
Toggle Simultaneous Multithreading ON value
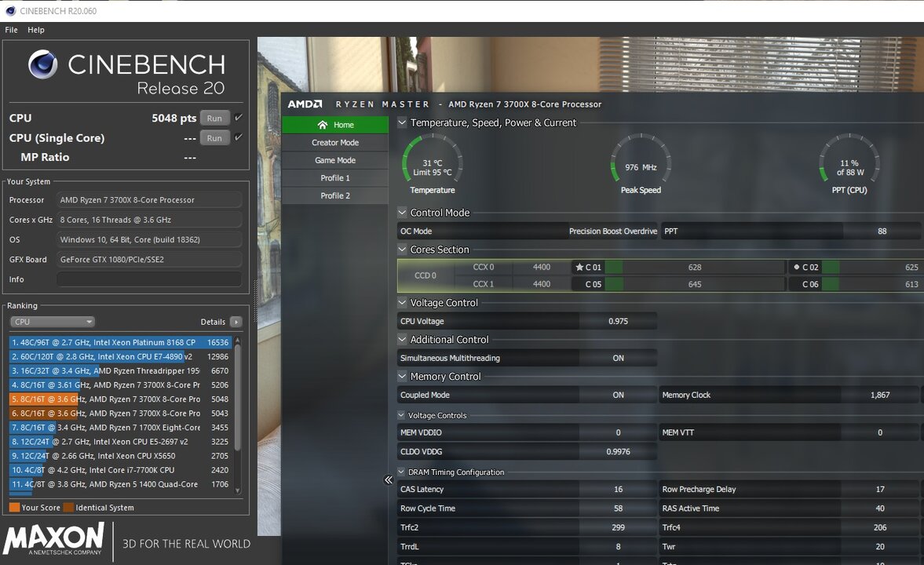tap(618, 358)
